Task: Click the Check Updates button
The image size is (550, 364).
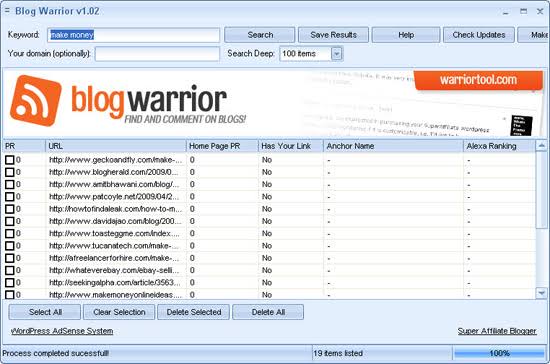Action: click(479, 35)
